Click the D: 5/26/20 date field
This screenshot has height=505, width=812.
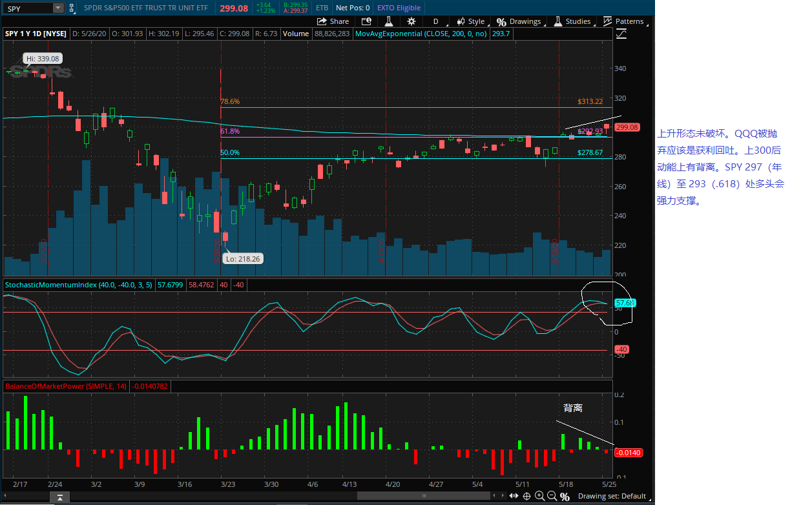pos(89,34)
